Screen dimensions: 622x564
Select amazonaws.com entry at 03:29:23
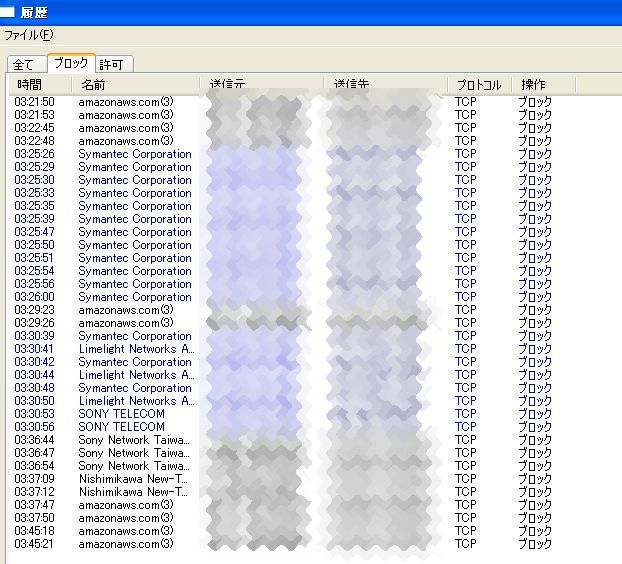(283, 310)
